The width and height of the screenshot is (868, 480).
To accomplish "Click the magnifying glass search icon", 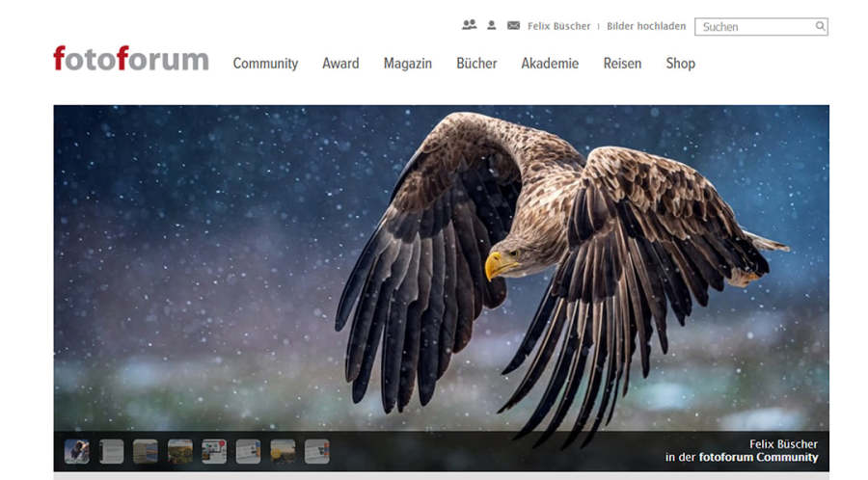I will (820, 27).
